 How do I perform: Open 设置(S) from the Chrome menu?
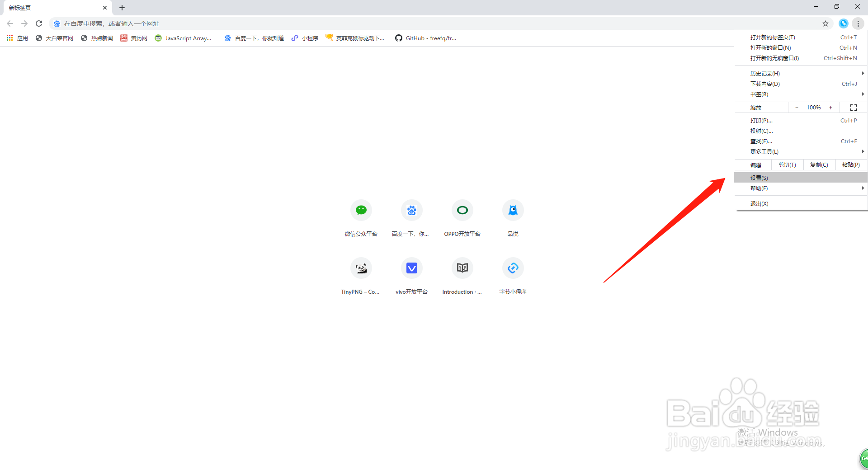(801, 178)
